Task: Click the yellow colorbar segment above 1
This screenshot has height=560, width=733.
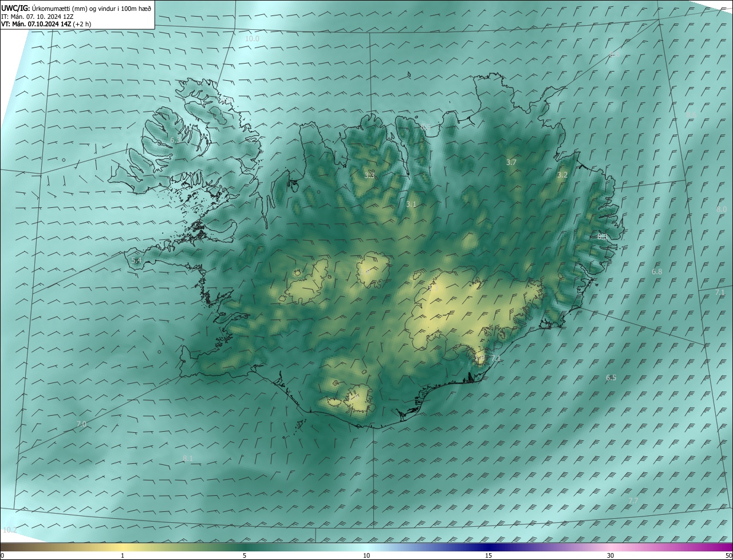Action: pyautogui.click(x=123, y=547)
